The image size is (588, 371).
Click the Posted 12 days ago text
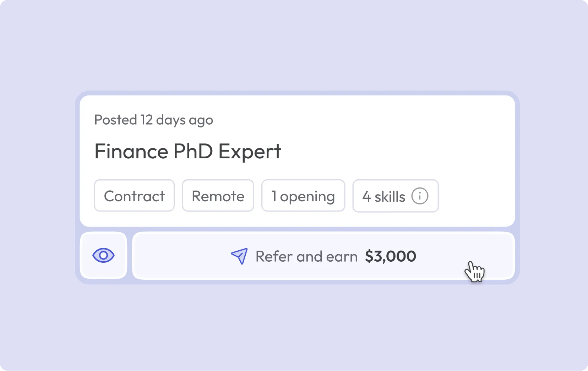pos(153,120)
